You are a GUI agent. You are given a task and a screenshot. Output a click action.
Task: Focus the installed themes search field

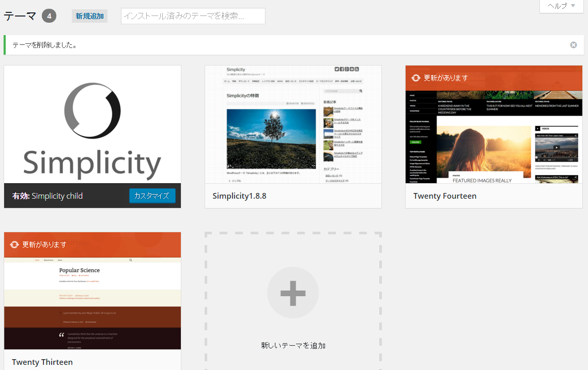coord(193,16)
